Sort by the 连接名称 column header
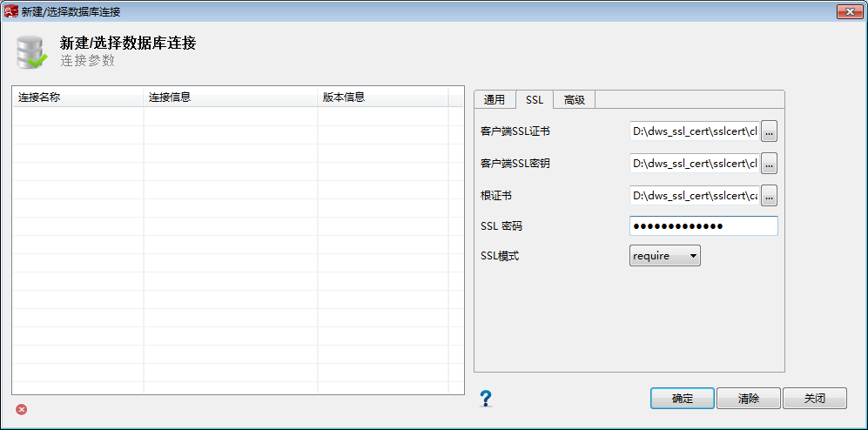Screen dimensions: 868x430 click(x=78, y=97)
